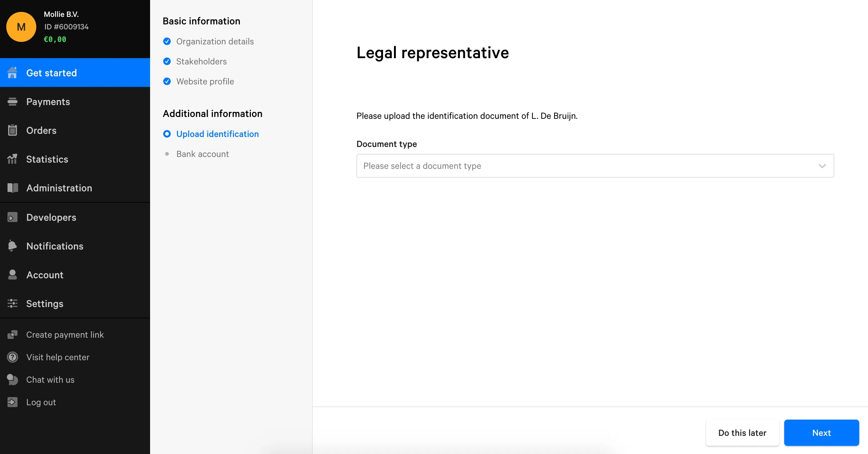The height and width of the screenshot is (454, 868).
Task: Click the help center question mark icon
Action: (x=13, y=357)
